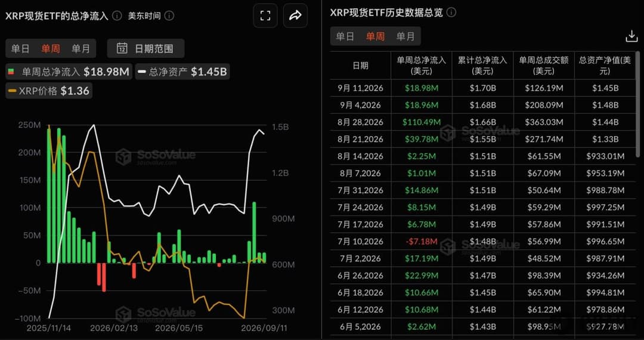This screenshot has height=340, width=644.
Task: Select the 6月 26,2026 date cell
Action: [x=361, y=276]
